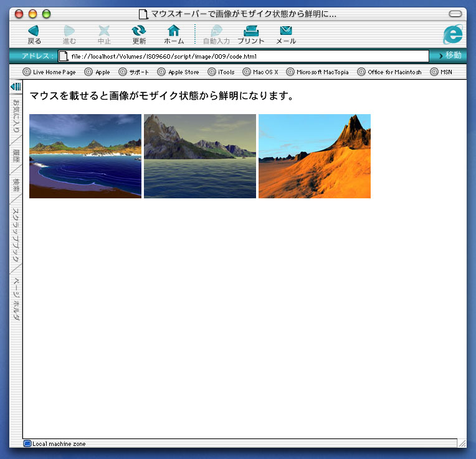Go to the Home (ホーム) page icon
The height and width of the screenshot is (459, 476).
click(x=174, y=31)
